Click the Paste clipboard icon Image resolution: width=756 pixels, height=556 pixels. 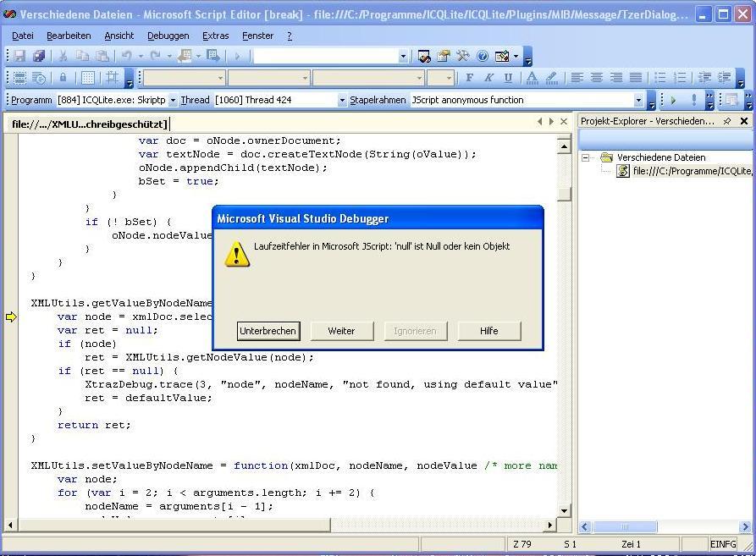(102, 57)
